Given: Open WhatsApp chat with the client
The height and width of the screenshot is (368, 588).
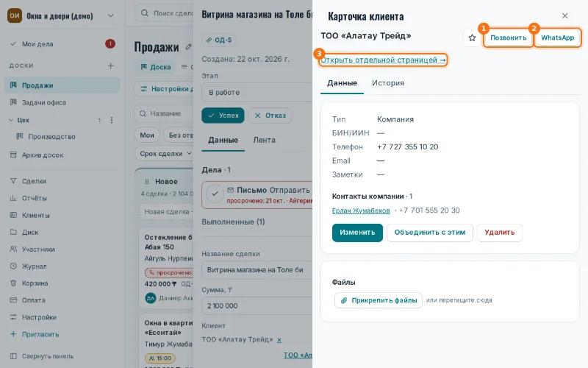Looking at the screenshot, I should [557, 38].
